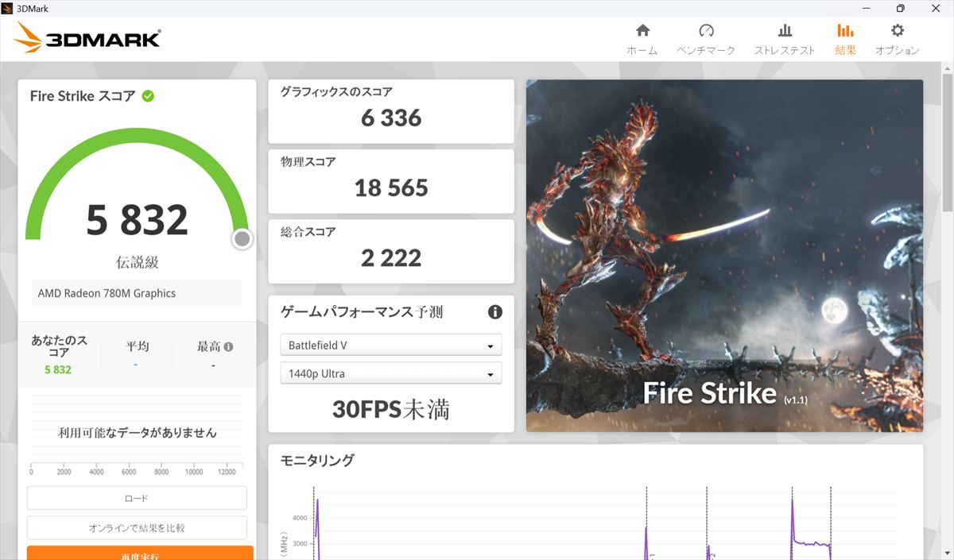954x560 pixels.
Task: Click green validation checkmark by Fire Strike score
Action: point(148,96)
